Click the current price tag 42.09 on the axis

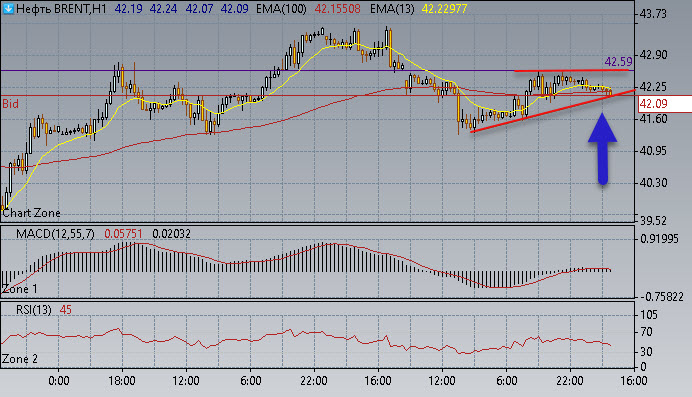pos(654,104)
